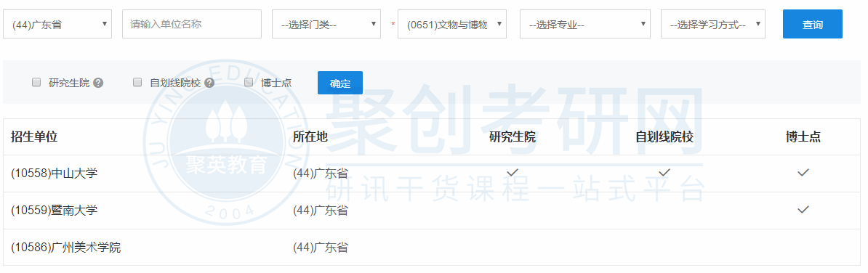
Task: Check the 研究生院 checkbox
Action: (36, 82)
